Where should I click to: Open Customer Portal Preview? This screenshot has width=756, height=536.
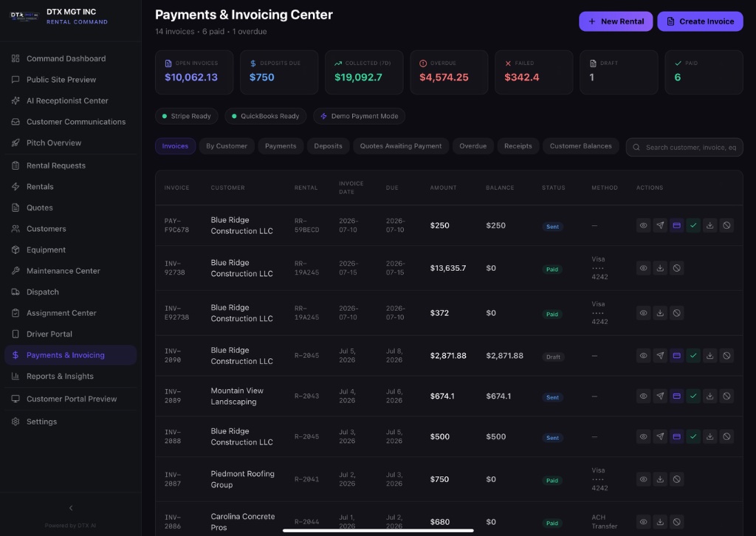pos(70,399)
